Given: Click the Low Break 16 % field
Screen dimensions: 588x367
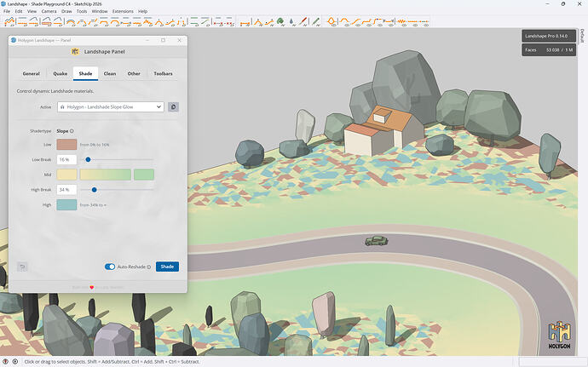Looking at the screenshot, I should pyautogui.click(x=66, y=160).
